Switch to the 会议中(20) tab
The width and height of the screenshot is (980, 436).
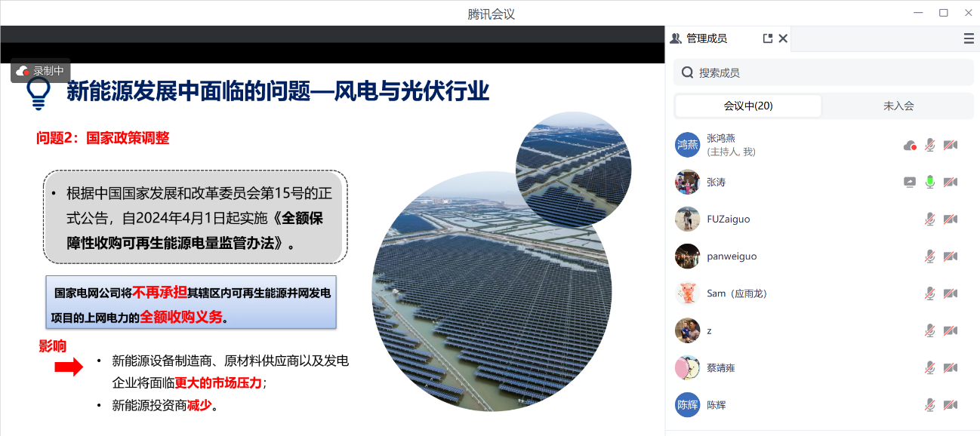[747, 106]
